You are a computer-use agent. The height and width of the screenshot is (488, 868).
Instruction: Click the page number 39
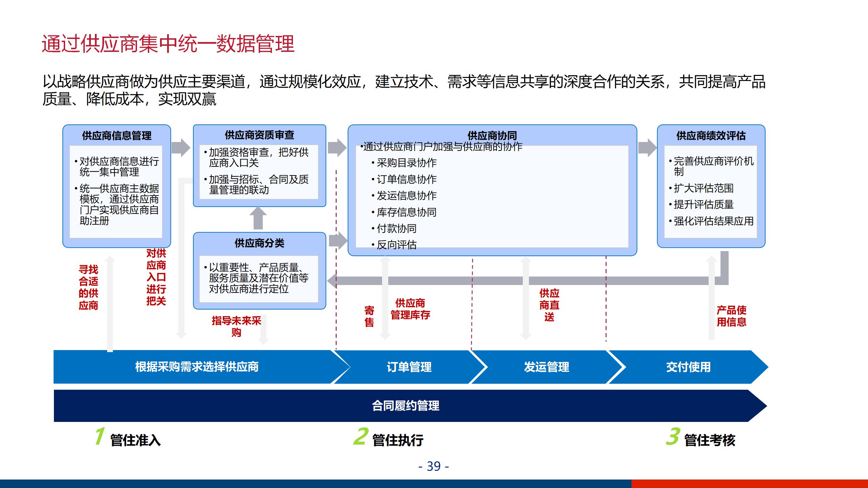coord(433,466)
